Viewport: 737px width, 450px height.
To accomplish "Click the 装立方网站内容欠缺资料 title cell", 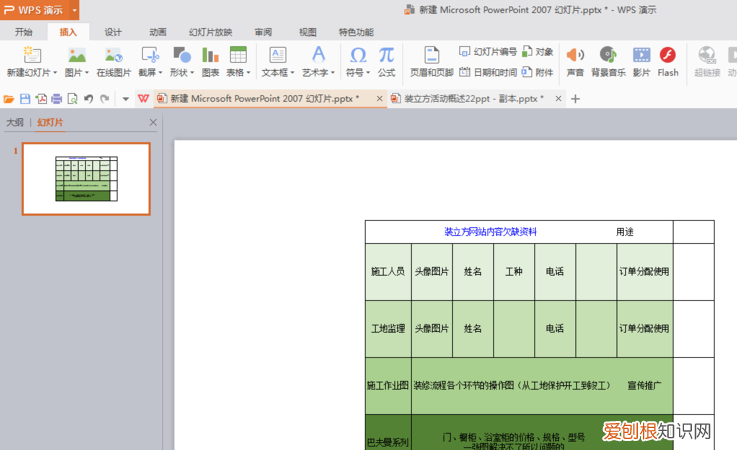I will pos(490,232).
